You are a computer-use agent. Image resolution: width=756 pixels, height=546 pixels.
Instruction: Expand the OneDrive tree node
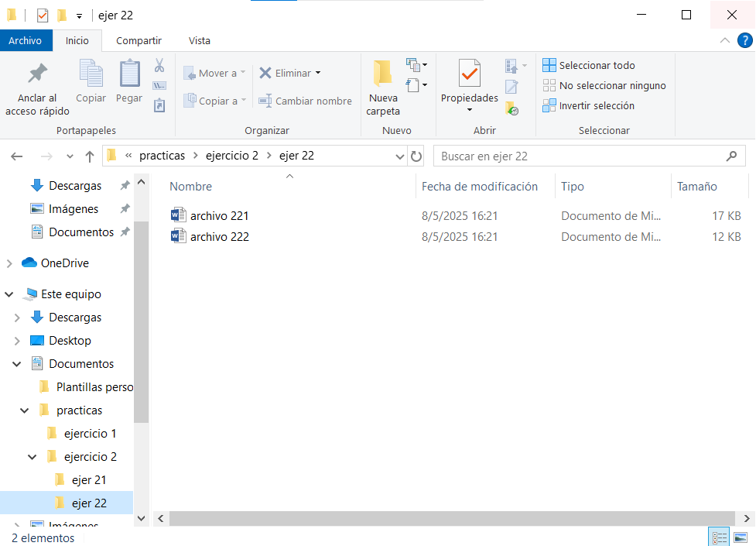point(9,263)
